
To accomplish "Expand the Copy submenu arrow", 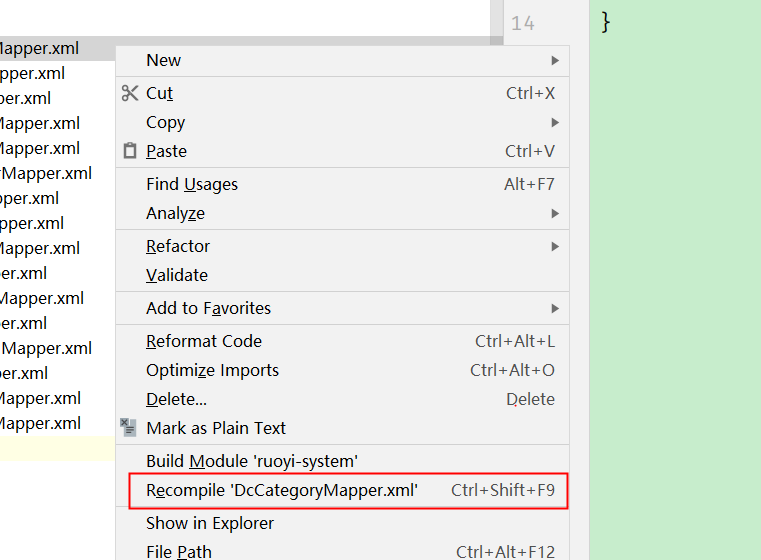I will (555, 122).
